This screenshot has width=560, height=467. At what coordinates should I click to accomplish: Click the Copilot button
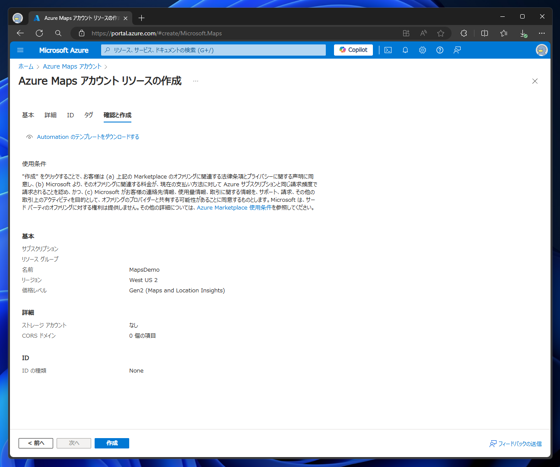point(353,50)
